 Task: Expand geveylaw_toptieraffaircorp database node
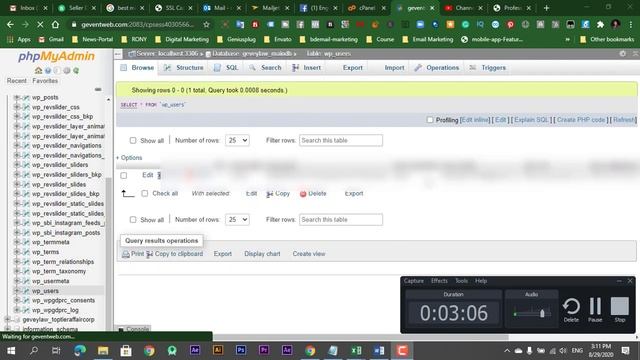pos(7,319)
